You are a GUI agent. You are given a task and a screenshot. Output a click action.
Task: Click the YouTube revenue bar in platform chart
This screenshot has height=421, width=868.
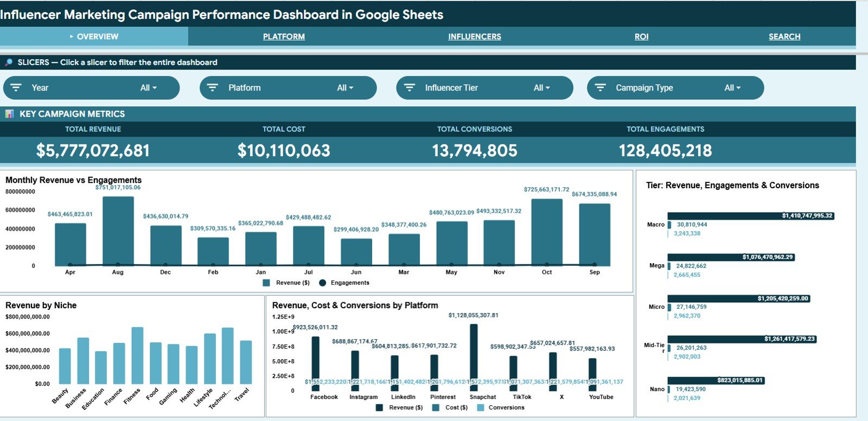[592, 374]
